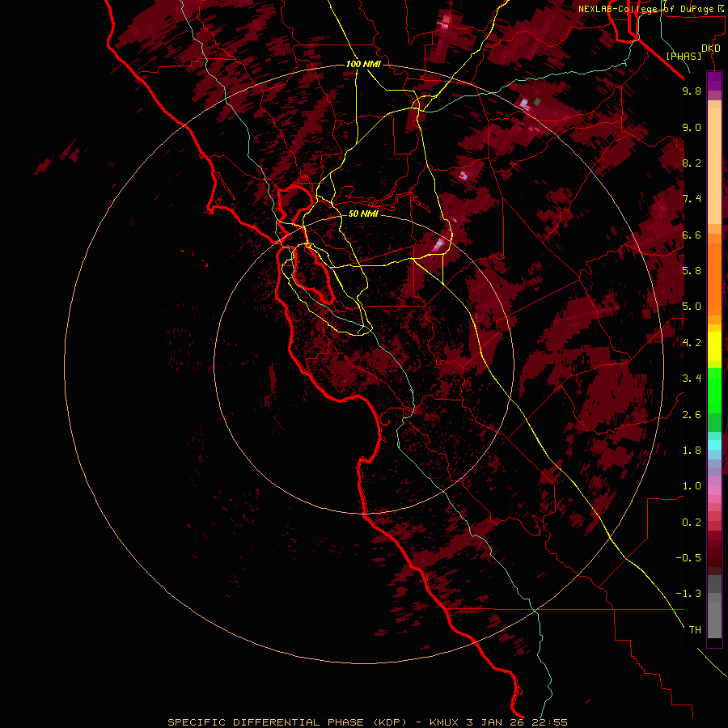Click the 7.4 scale label
The height and width of the screenshot is (728, 728).
692,199
